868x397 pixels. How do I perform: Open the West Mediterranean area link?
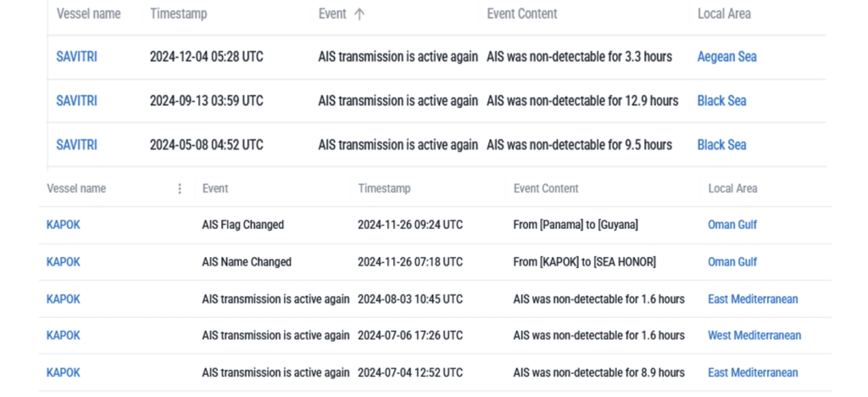pyautogui.click(x=754, y=335)
